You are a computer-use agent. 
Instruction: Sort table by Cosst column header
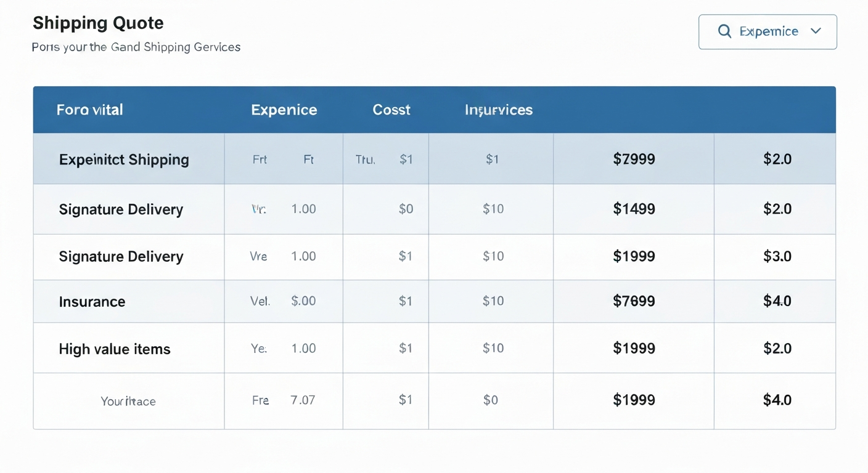391,110
